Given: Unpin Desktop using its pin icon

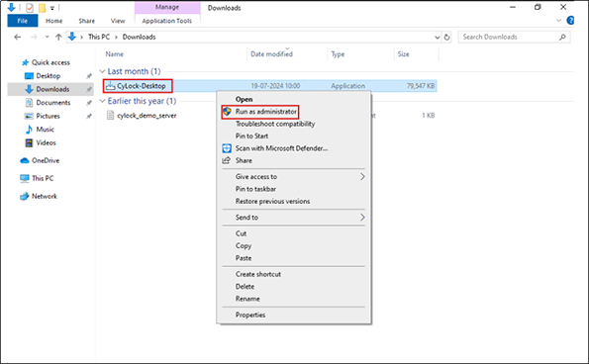Looking at the screenshot, I should pyautogui.click(x=89, y=76).
